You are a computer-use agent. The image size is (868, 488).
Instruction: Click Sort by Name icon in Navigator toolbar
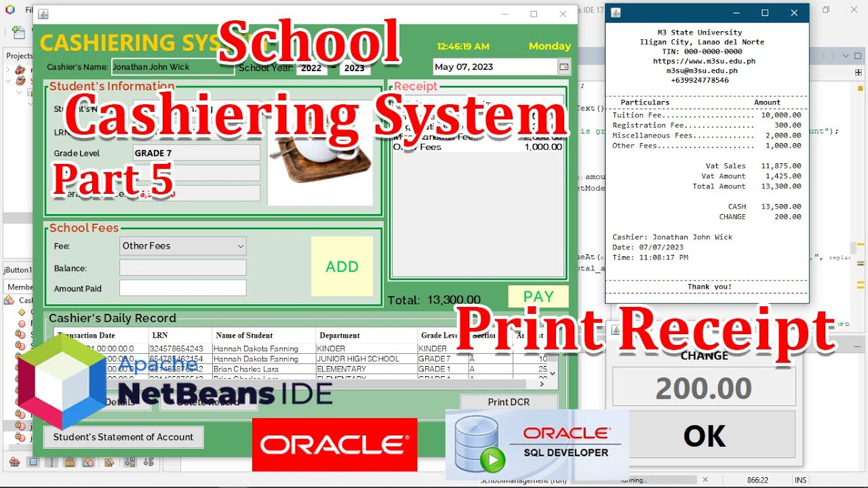click(130, 462)
